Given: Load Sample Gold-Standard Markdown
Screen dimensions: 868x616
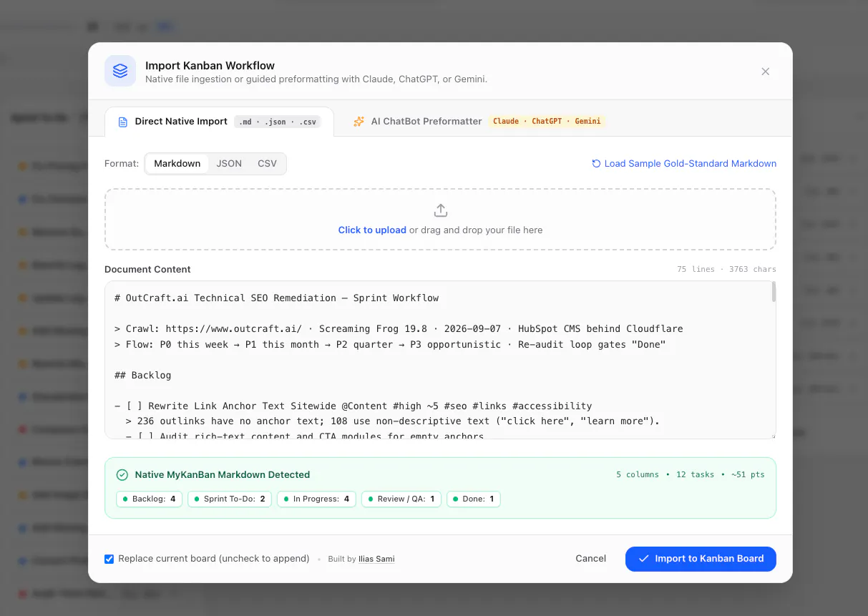Looking at the screenshot, I should pos(684,163).
